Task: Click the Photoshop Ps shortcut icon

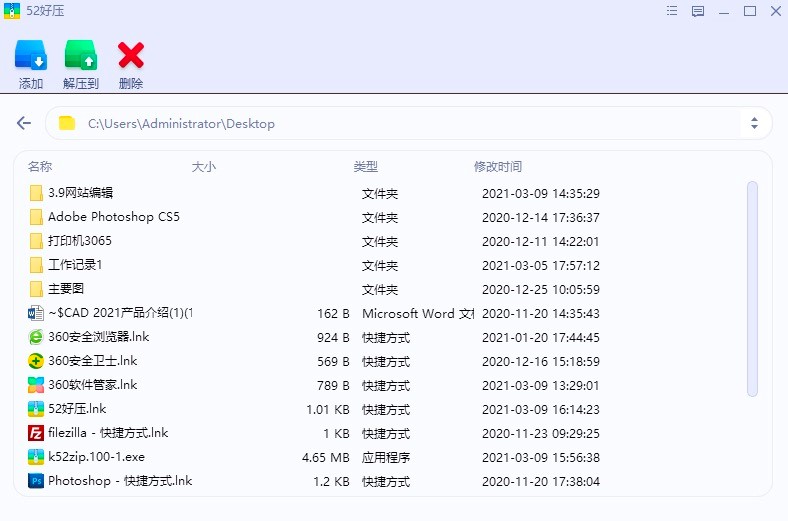Action: (36, 481)
